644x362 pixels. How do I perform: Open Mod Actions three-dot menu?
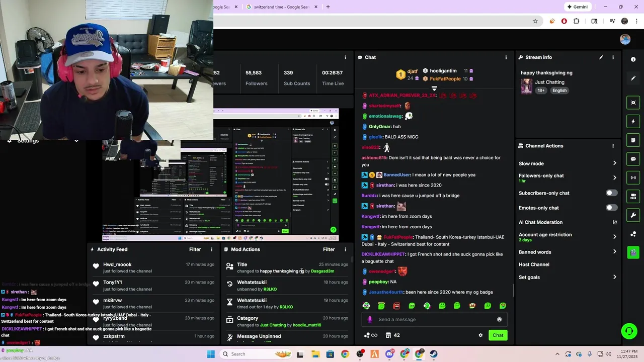point(345,249)
